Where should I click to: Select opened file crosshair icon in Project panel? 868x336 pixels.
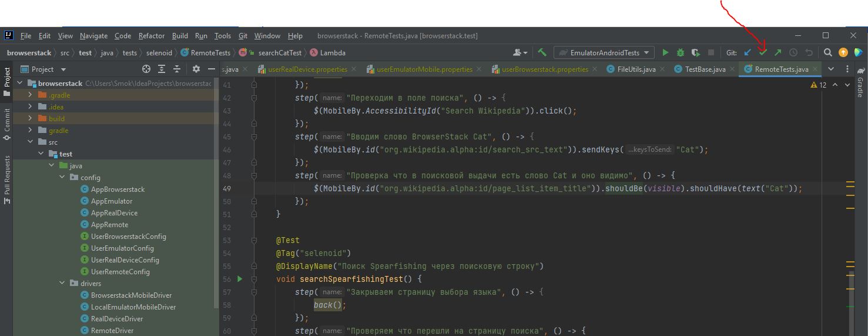146,69
